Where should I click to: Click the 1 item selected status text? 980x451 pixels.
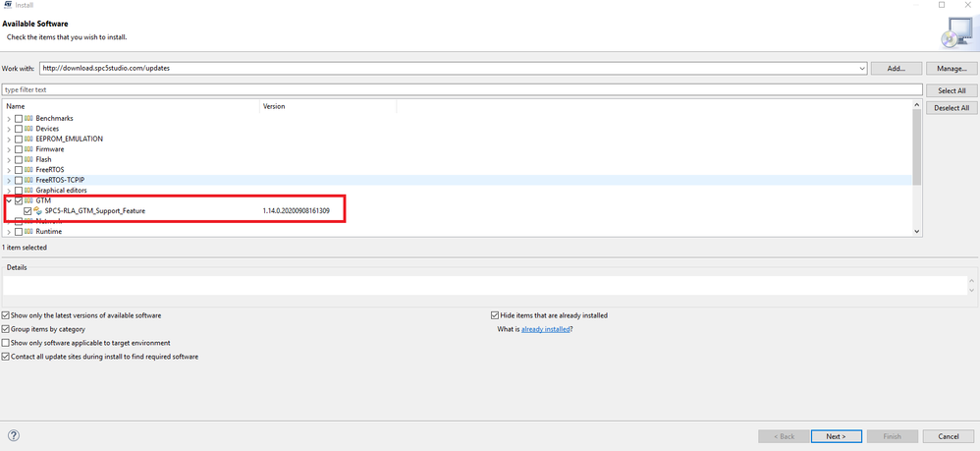[x=25, y=247]
